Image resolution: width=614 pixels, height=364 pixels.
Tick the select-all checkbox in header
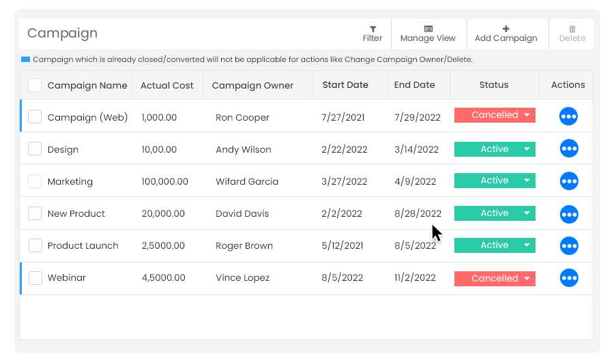[35, 85]
